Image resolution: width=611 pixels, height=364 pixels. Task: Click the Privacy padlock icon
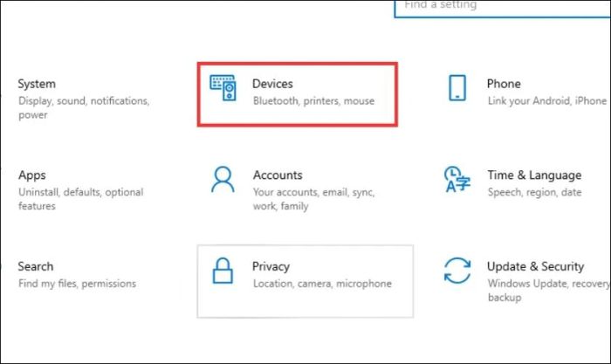[x=223, y=271]
